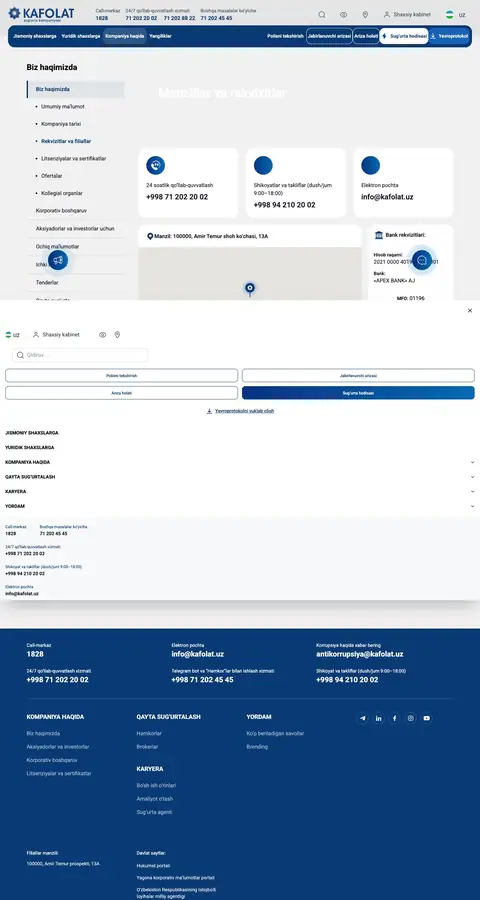This screenshot has width=480, height=900.
Task: Open Shaxsiy kabinet in top header
Action: [x=407, y=15]
